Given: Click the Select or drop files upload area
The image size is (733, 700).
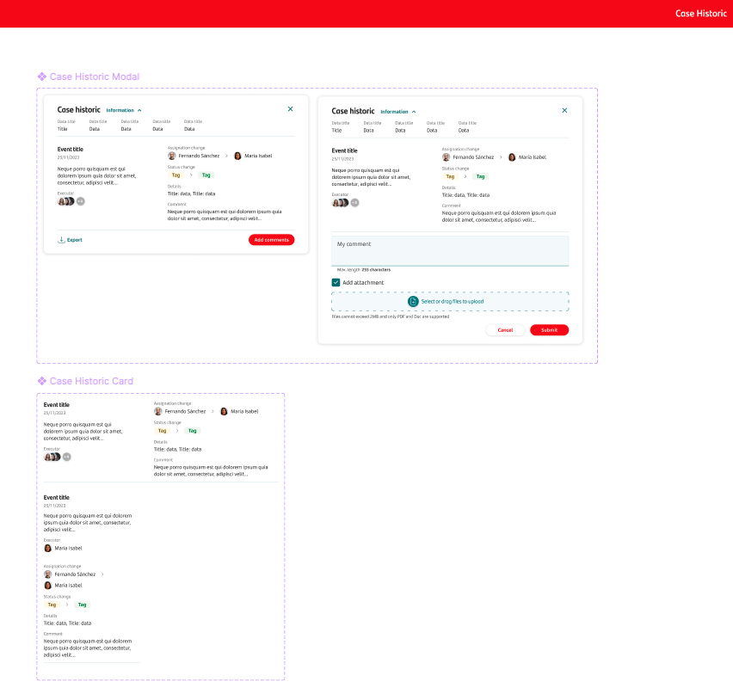Looking at the screenshot, I should tap(450, 301).
